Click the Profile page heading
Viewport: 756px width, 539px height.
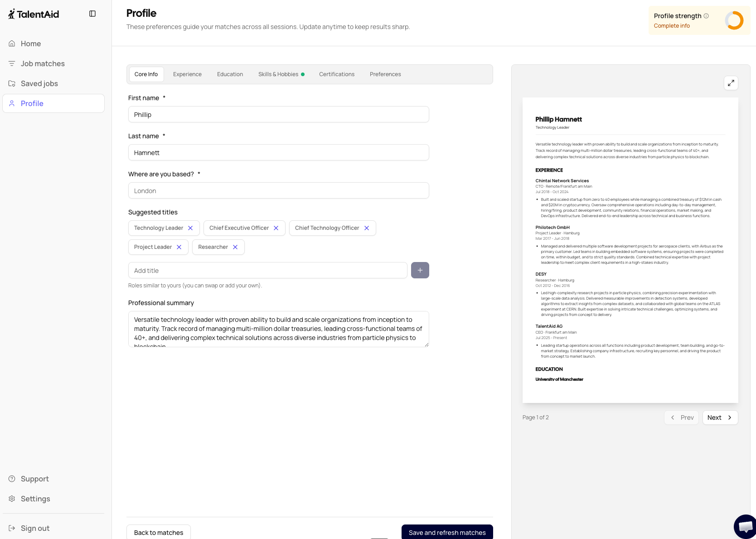click(x=141, y=13)
